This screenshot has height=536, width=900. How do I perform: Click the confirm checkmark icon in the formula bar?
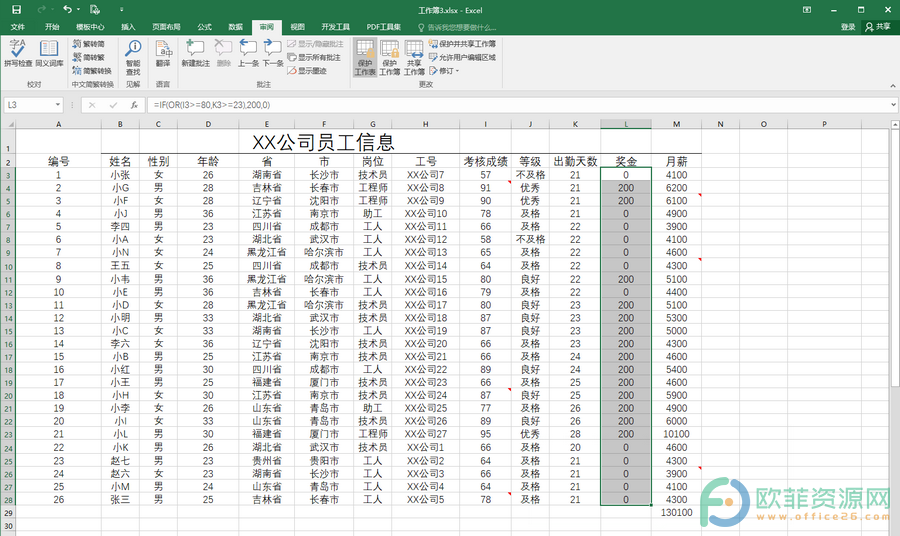(113, 105)
